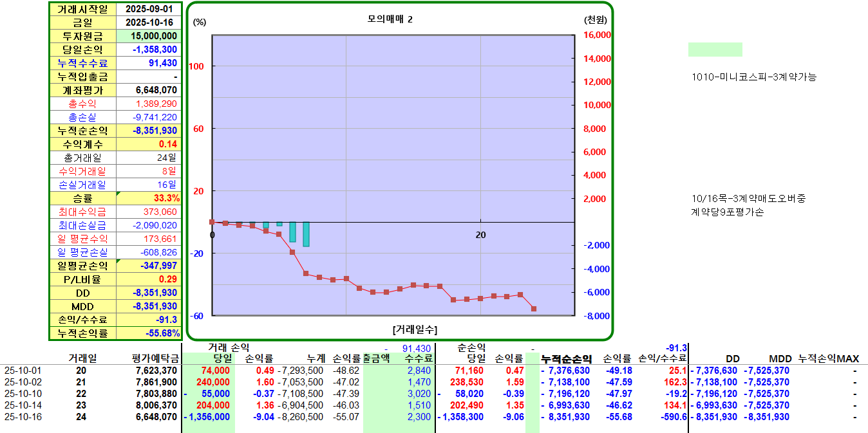Click the 수익계수 value 0.14
Viewport: 868px width, 433px height.
149,144
